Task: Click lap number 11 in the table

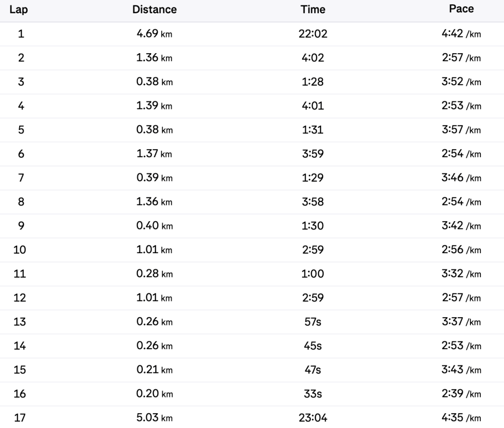Action: pyautogui.click(x=21, y=274)
